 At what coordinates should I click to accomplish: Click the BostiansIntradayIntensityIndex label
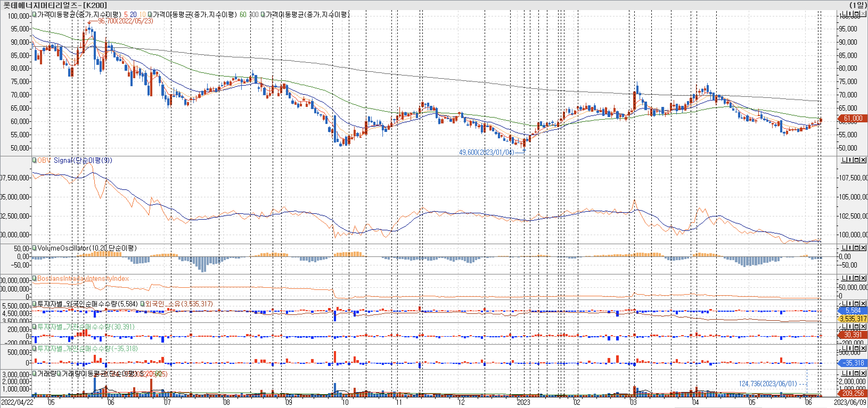pos(83,278)
